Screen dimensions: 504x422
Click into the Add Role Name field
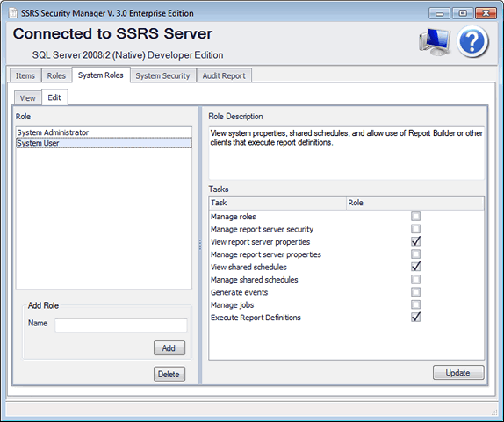[x=121, y=325]
